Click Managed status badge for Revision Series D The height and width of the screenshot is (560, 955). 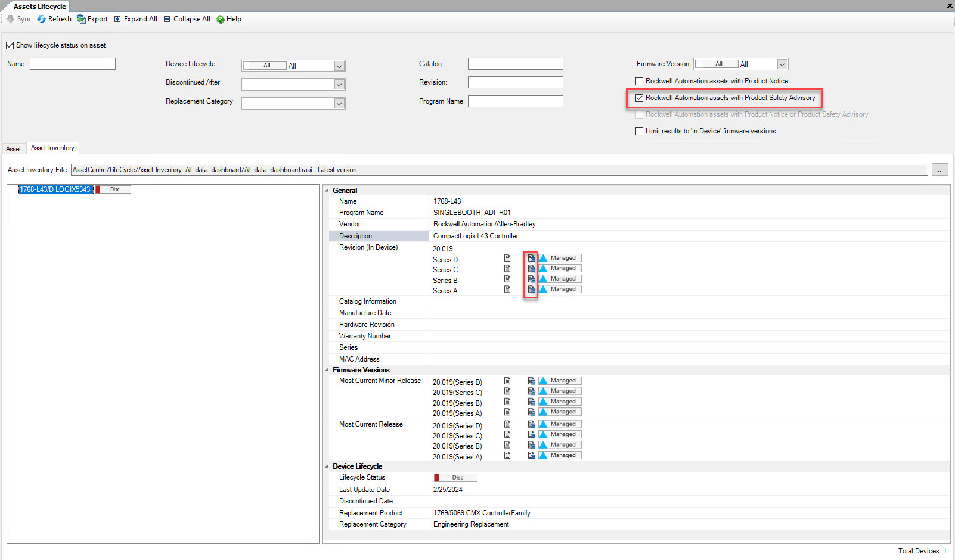[560, 258]
